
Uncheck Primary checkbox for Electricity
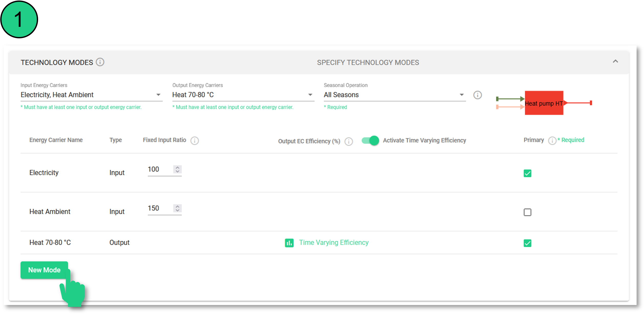coord(527,173)
